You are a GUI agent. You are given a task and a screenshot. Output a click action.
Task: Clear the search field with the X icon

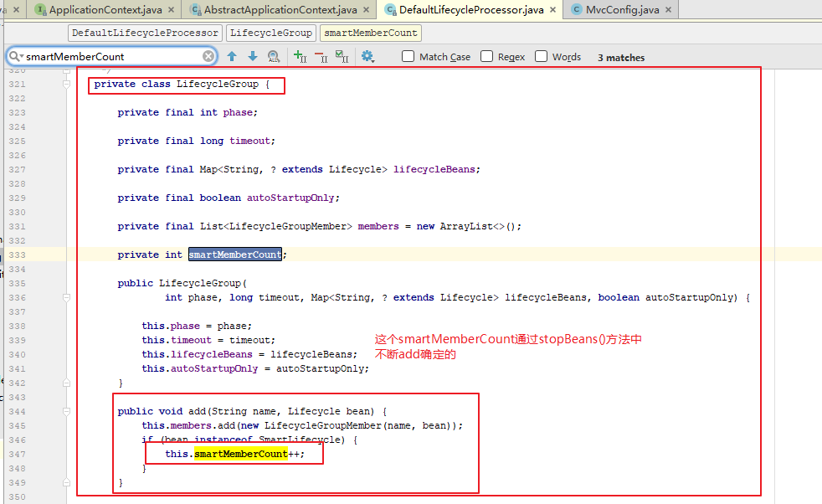tap(208, 55)
